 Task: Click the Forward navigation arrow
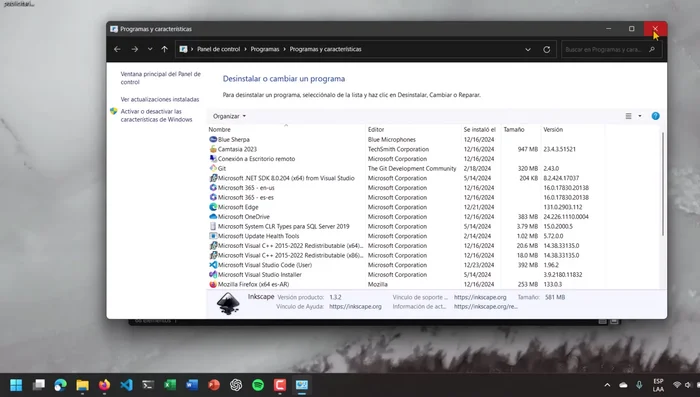point(134,49)
